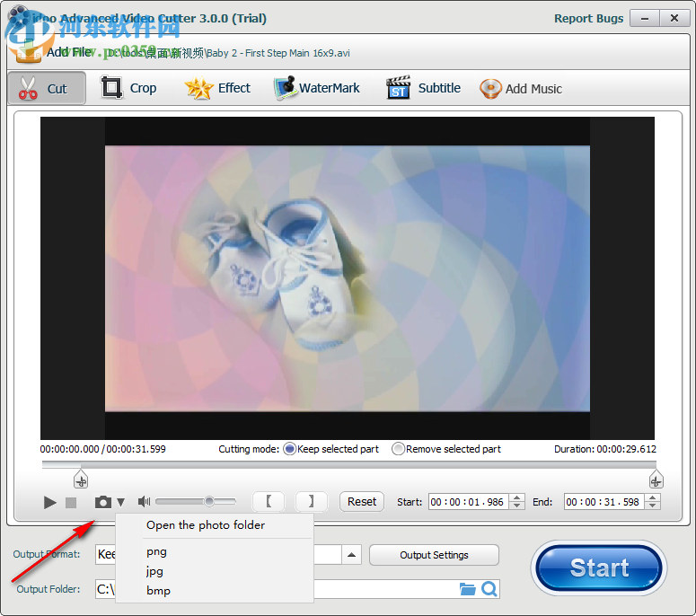
Task: Open Output Settings
Action: [434, 555]
